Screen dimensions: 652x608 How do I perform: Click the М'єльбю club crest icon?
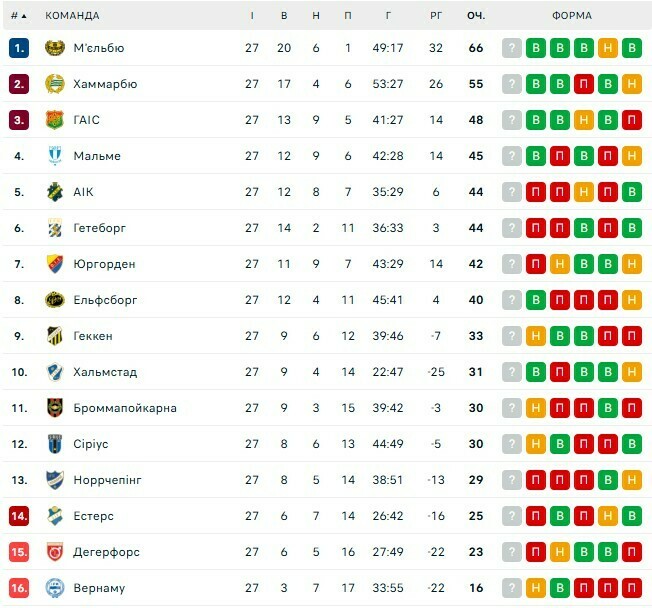(55, 48)
